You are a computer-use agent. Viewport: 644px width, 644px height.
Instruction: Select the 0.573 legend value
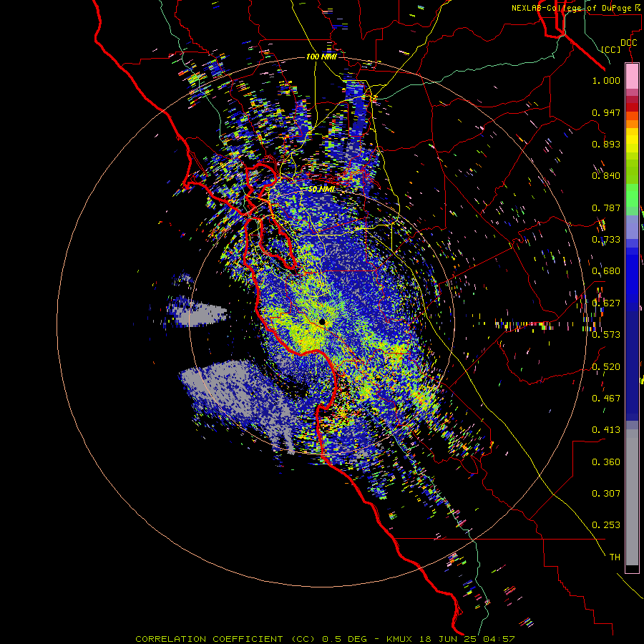coord(606,335)
